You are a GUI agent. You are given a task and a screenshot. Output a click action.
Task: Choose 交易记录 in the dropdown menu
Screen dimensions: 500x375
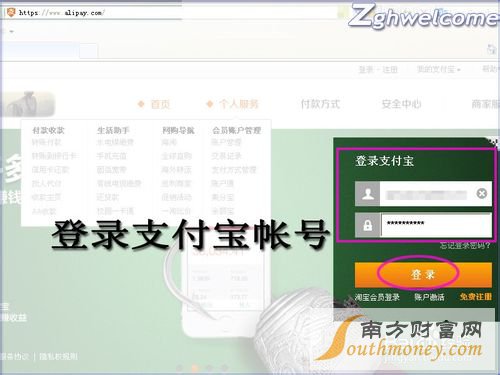(226, 156)
